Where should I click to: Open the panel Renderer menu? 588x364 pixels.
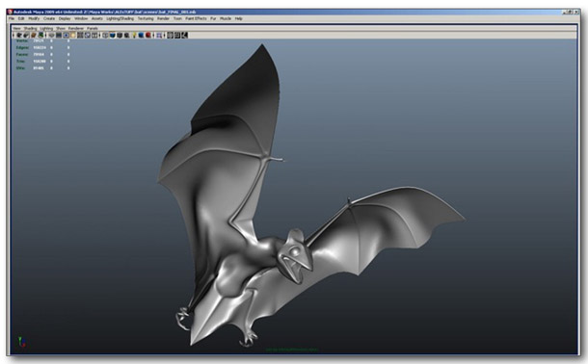(76, 29)
